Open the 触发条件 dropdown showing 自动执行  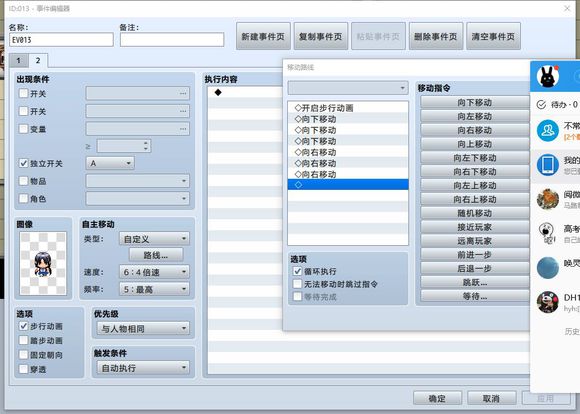(143, 368)
